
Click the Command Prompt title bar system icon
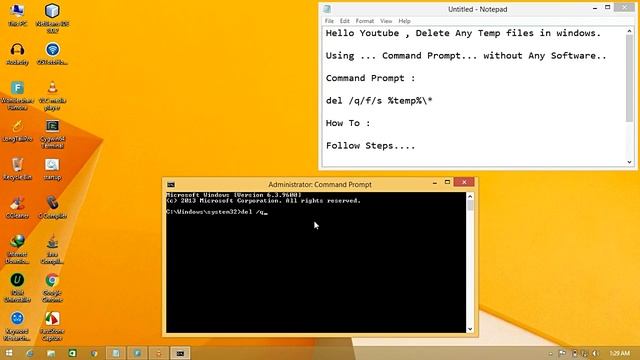coord(171,184)
